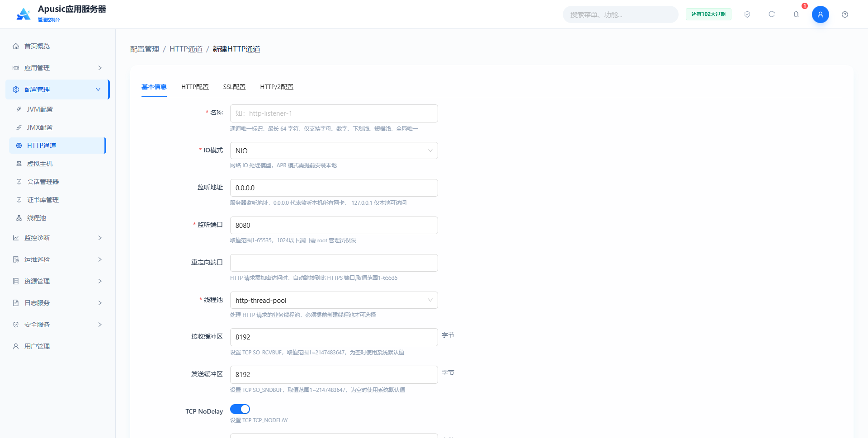Open the user avatar menu
Screen dimensions: 868x438
pos(820,14)
